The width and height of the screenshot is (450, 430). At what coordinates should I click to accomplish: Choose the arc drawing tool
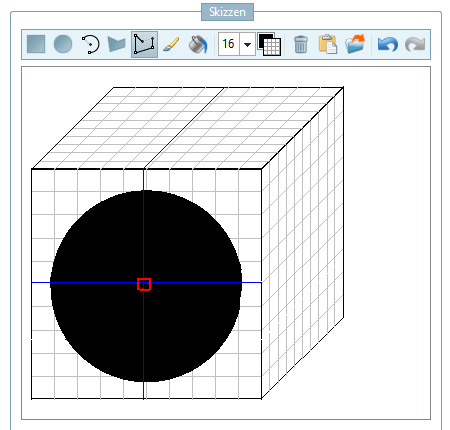[90, 44]
